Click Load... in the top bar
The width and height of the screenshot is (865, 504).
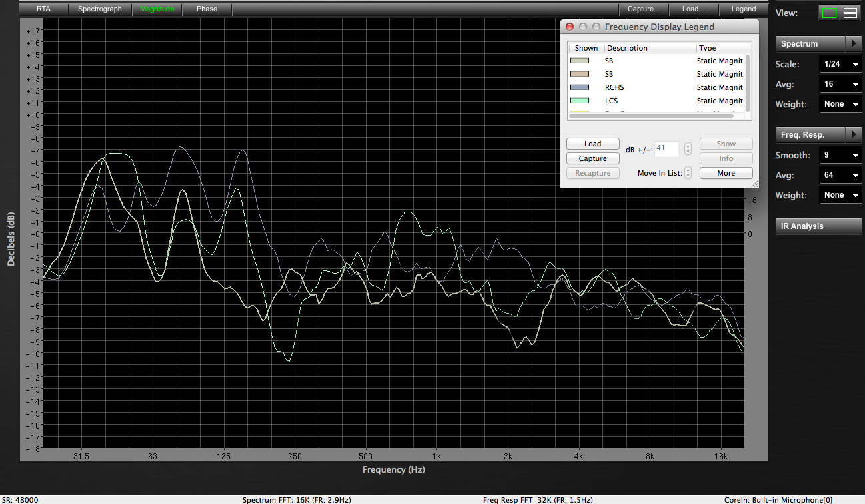pos(694,9)
